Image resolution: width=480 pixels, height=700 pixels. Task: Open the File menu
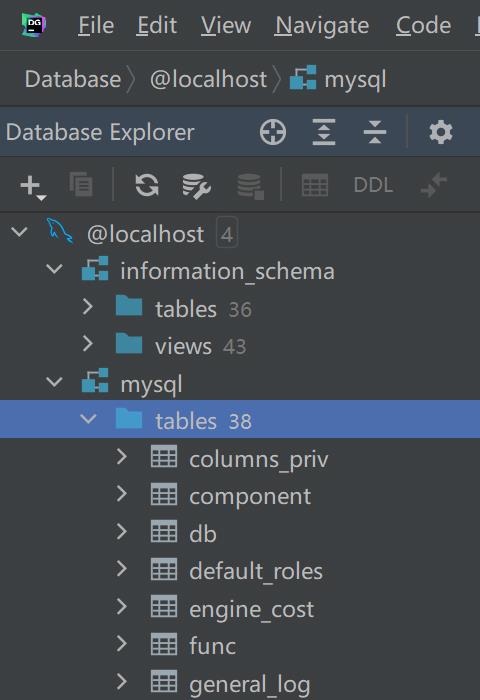pos(96,25)
